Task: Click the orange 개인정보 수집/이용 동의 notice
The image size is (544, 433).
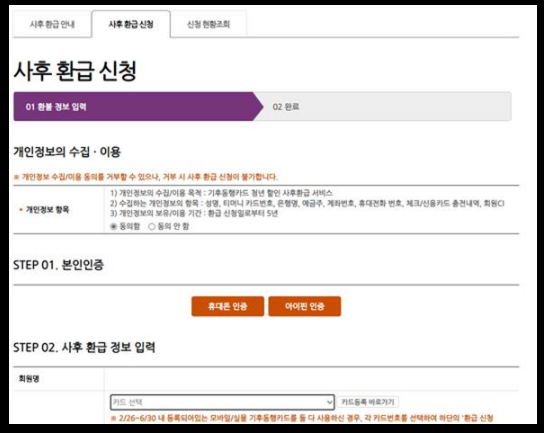Action: [x=146, y=177]
